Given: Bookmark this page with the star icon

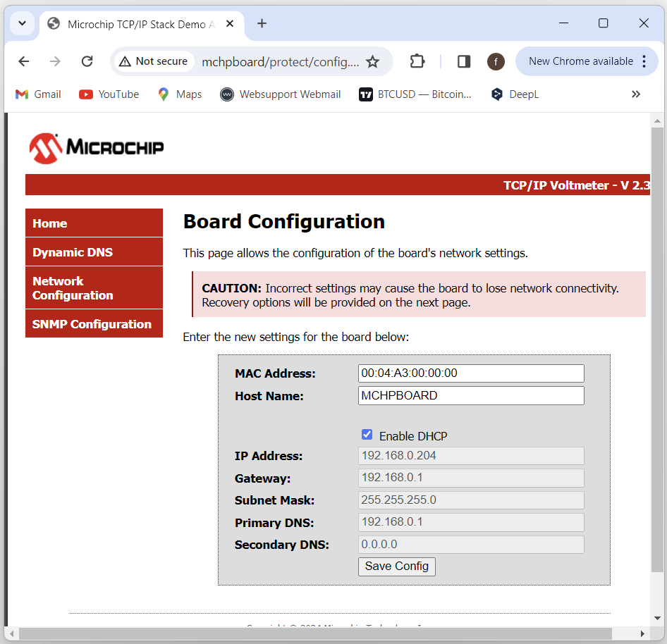Looking at the screenshot, I should click(373, 61).
